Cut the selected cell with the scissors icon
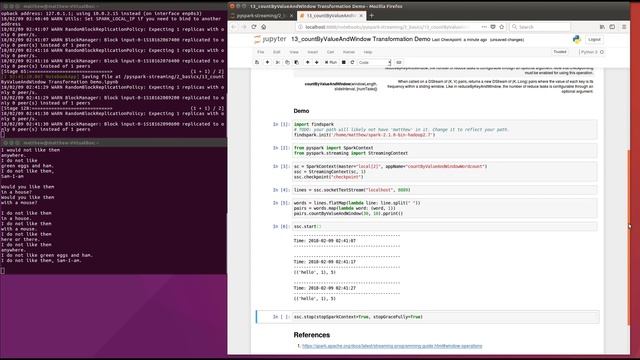The height and width of the screenshot is (360, 640). [x=278, y=62]
